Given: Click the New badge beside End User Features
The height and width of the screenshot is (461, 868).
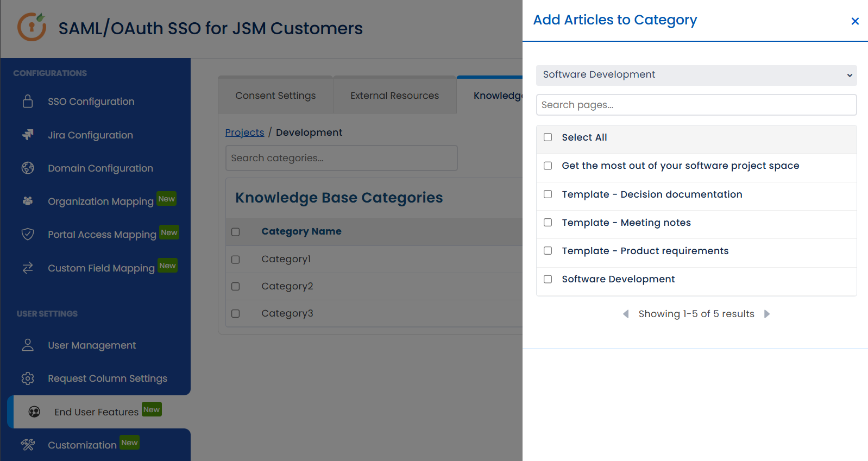Looking at the screenshot, I should tap(152, 409).
